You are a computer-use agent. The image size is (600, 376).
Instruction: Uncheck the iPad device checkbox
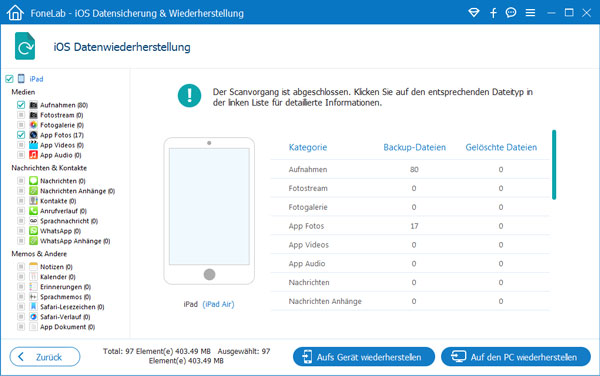[x=9, y=79]
